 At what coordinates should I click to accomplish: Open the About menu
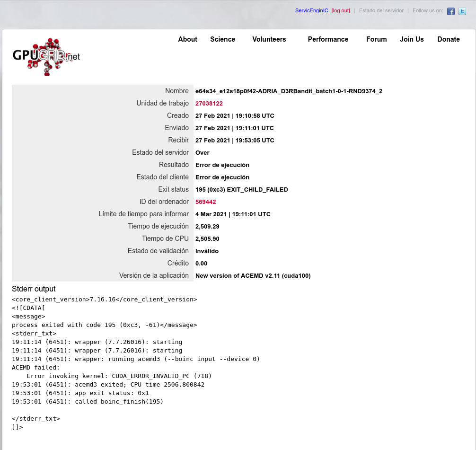point(187,39)
